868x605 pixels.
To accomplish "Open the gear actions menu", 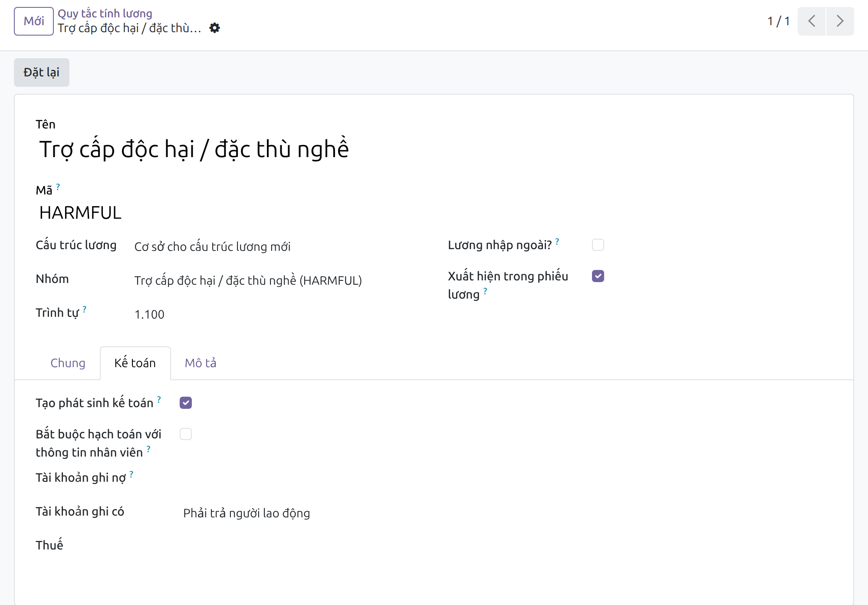I will 214,28.
